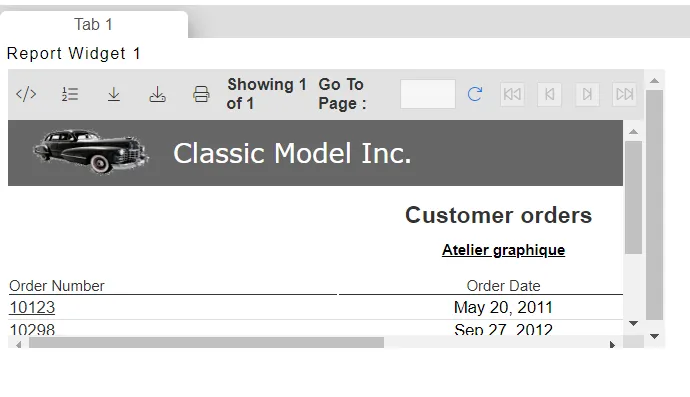Go to previous page button
Screen dimensions: 690x397
pos(550,94)
